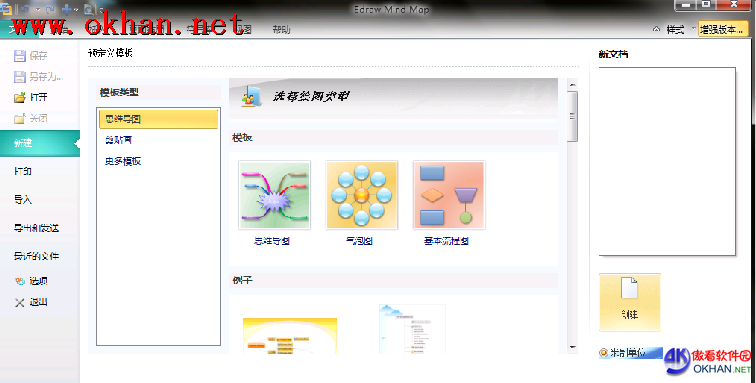The image size is (756, 383).
Task: Click the 创建 (Create) document button
Action: (x=630, y=302)
